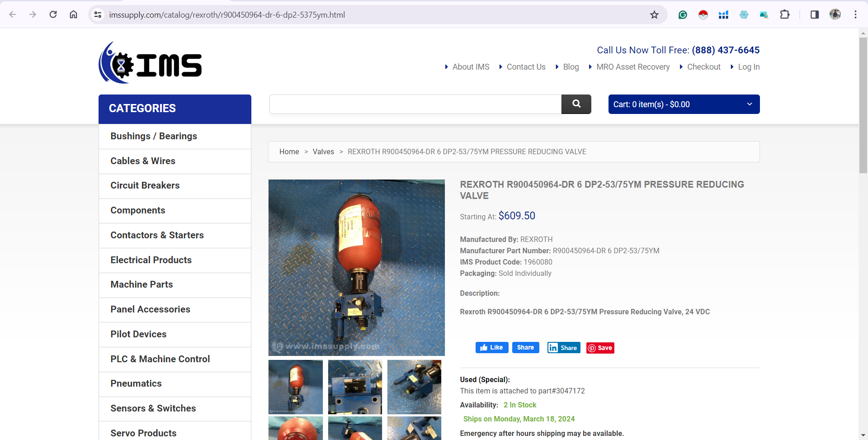Viewport: 868px width, 440px height.
Task: Select the Sensors & Switches category
Action: [175, 408]
